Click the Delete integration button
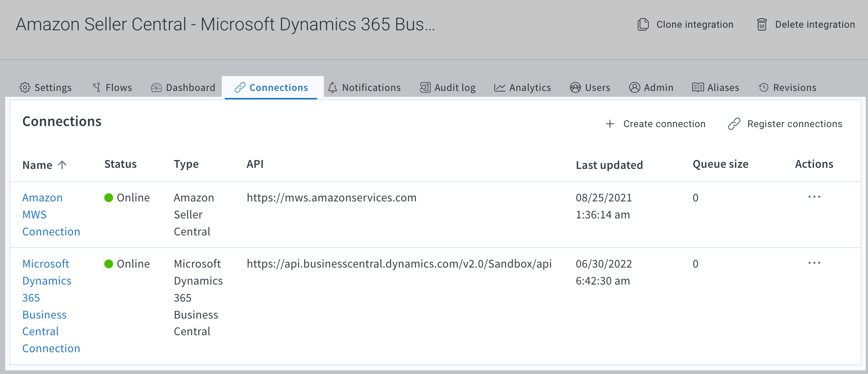This screenshot has width=868, height=374. pos(806,24)
